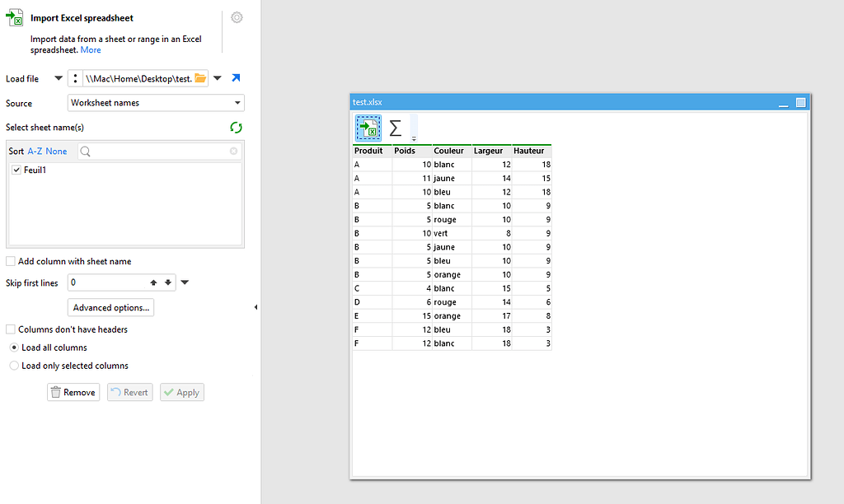Refresh the sheet names list

tap(236, 128)
